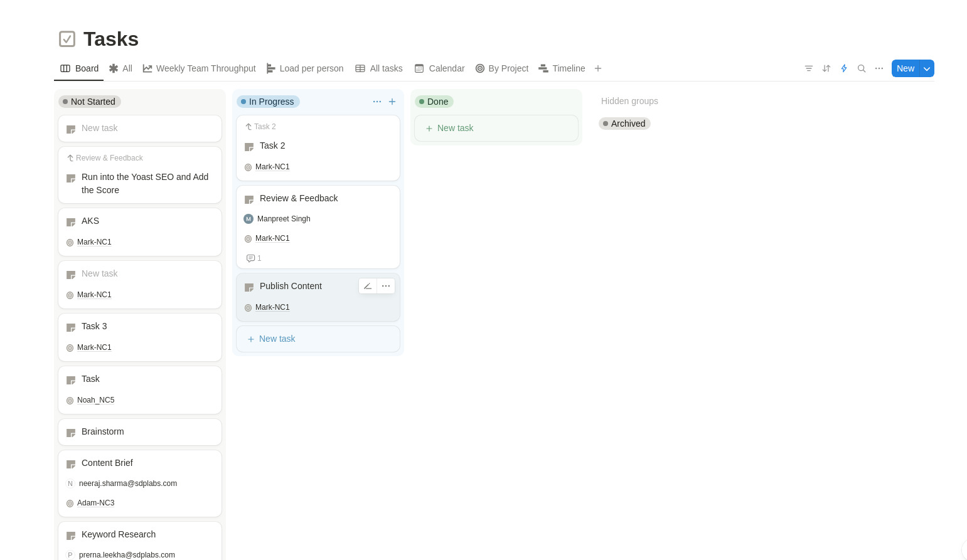
Task: Open the New button dropdown arrow
Action: click(x=926, y=68)
